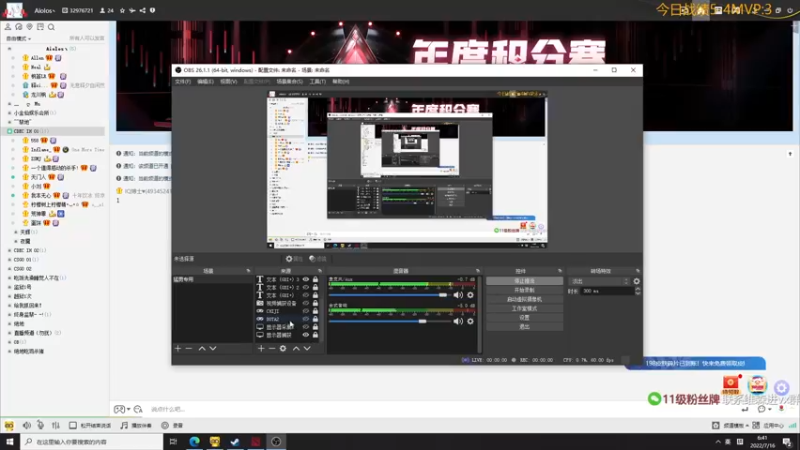Image resolution: width=800 pixels, height=450 pixels.
Task: Click 启动虚拟摄像机 button
Action: coord(524,299)
